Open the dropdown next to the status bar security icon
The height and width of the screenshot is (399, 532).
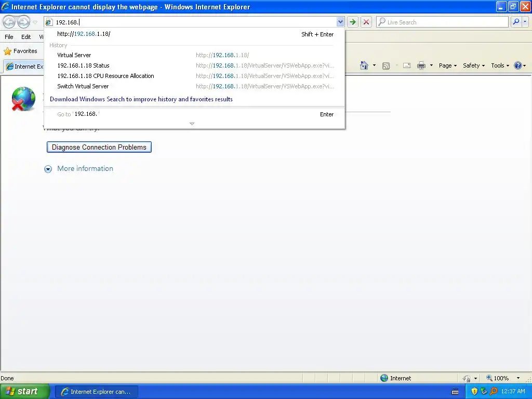[x=476, y=378]
